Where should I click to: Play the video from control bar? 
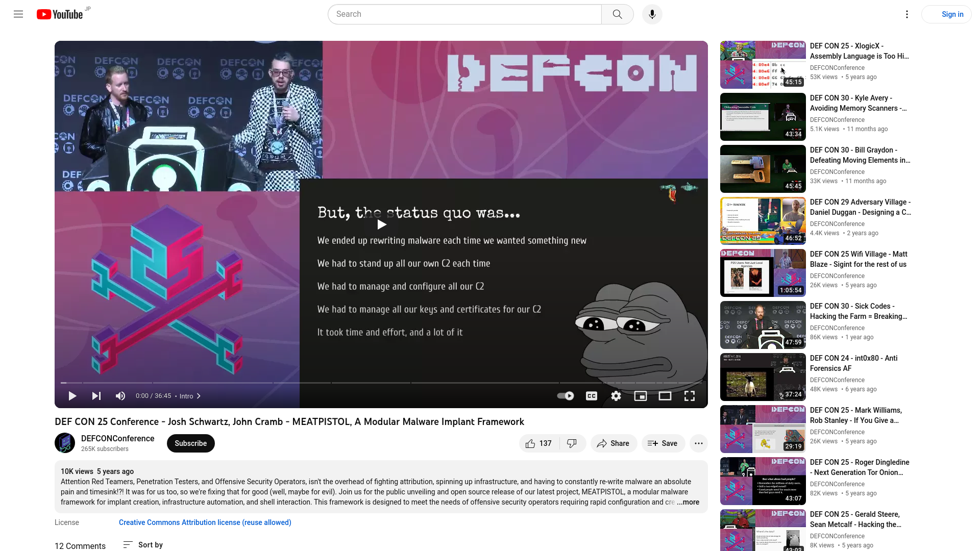(x=72, y=396)
